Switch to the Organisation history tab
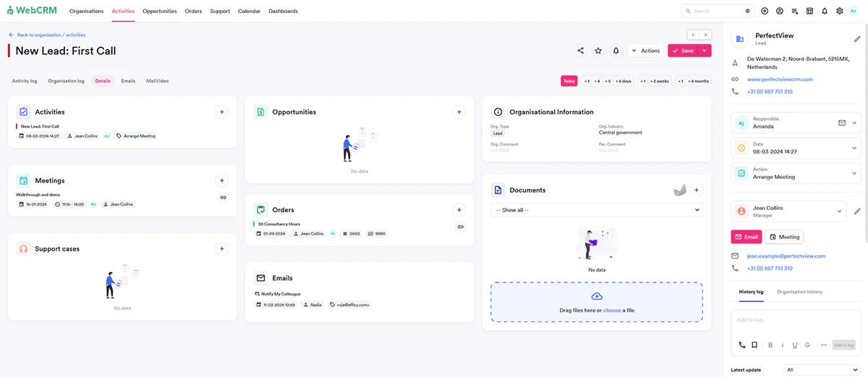Image resolution: width=868 pixels, height=378 pixels. pyautogui.click(x=799, y=292)
